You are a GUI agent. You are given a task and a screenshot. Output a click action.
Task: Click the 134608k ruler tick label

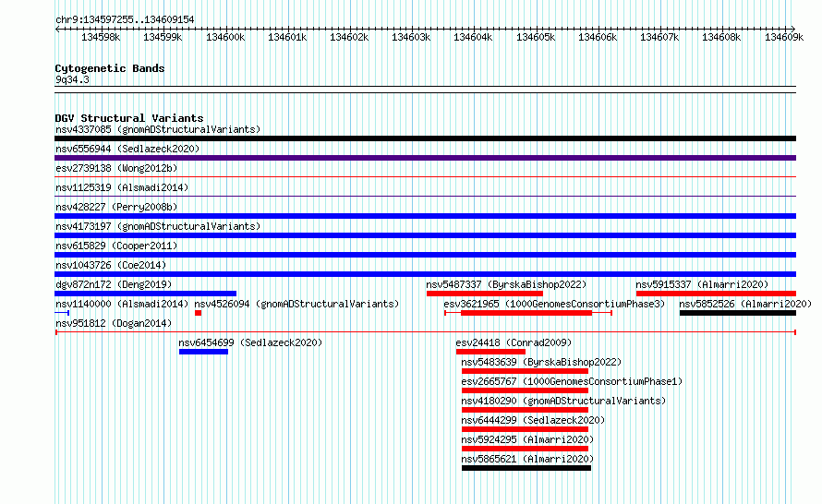coord(721,37)
